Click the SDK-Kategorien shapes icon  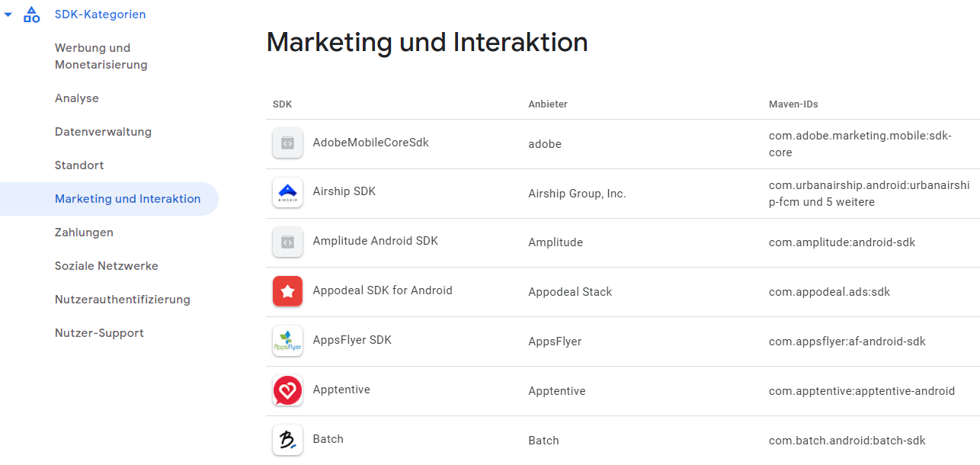click(x=32, y=14)
